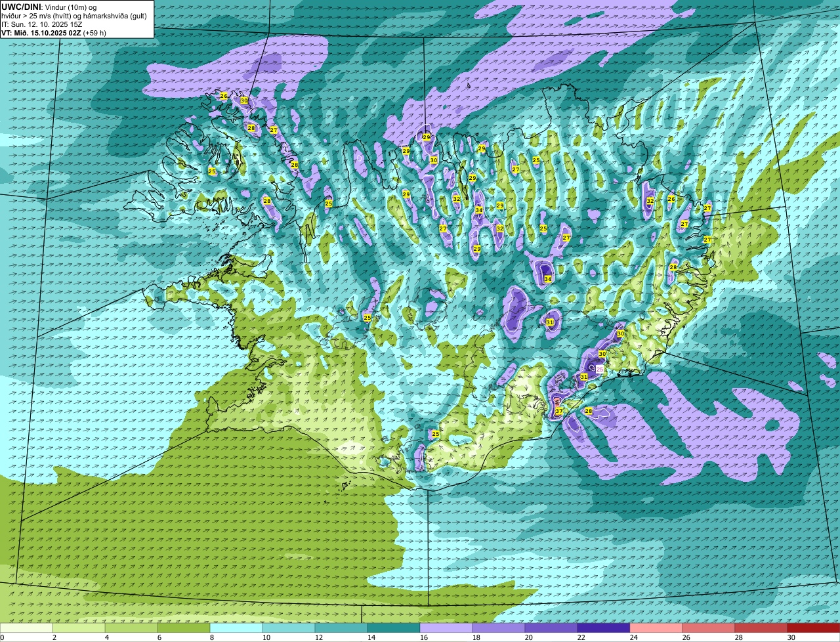
Task: Click the legend tick label '16'
Action: [423, 637]
